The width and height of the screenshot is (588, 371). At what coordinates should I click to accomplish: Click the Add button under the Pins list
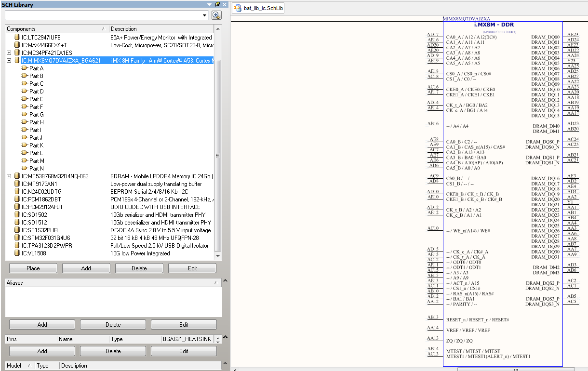coord(42,351)
